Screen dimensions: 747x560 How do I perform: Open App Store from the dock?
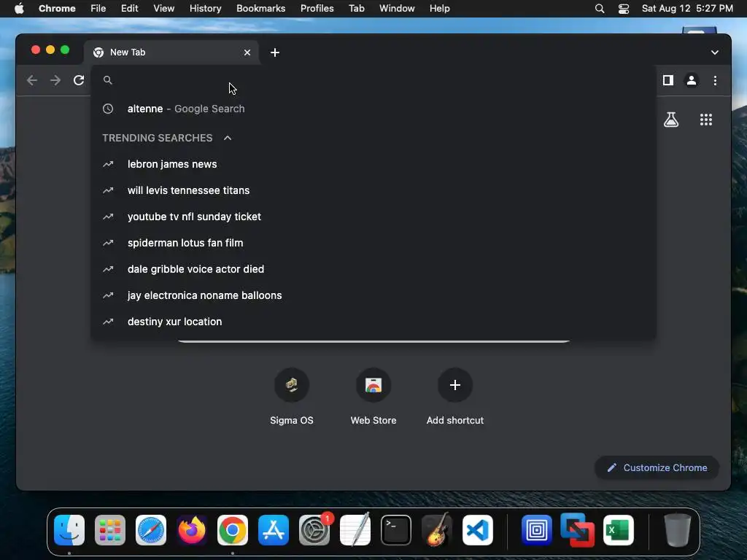pyautogui.click(x=274, y=529)
